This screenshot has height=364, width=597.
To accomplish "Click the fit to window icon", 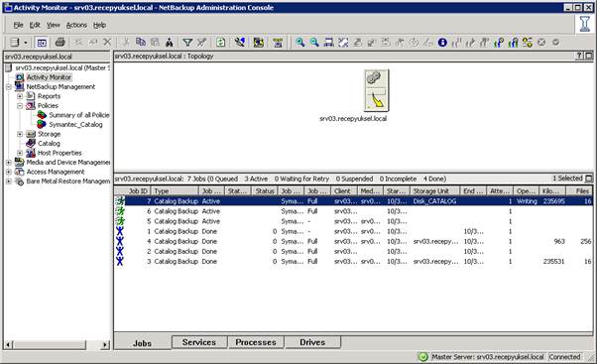I will click(x=343, y=43).
